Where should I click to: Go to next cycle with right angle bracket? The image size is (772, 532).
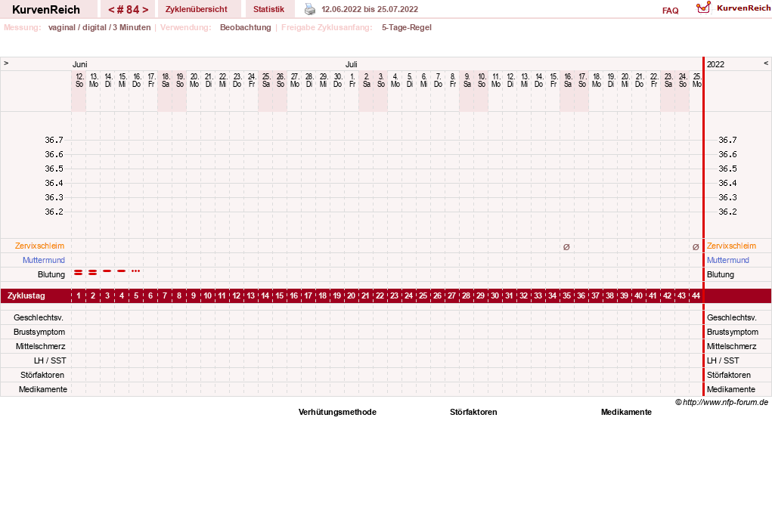click(145, 9)
